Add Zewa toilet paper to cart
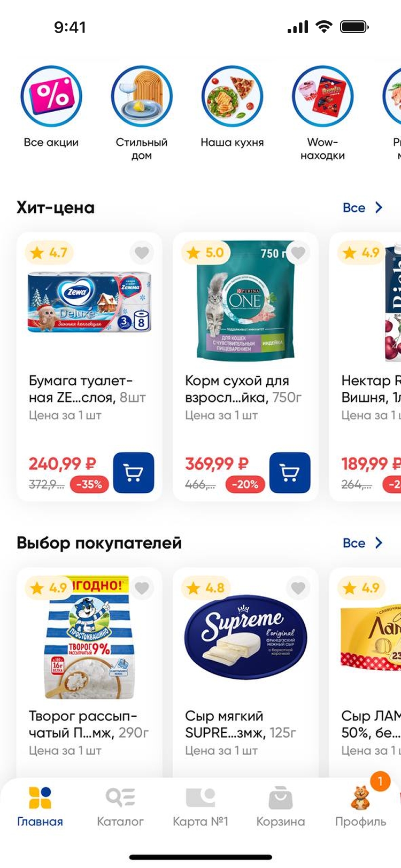Screen dimensions: 401x868 coord(134,472)
